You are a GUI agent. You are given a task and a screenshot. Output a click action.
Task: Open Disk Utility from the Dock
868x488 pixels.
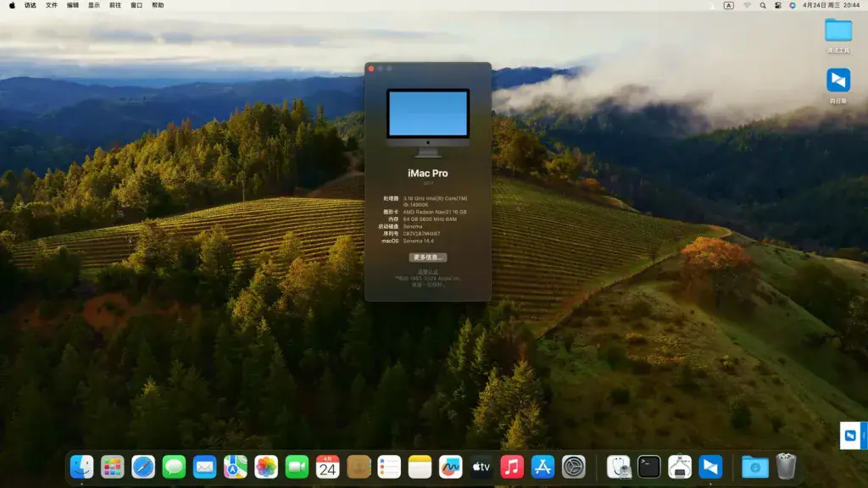[618, 467]
